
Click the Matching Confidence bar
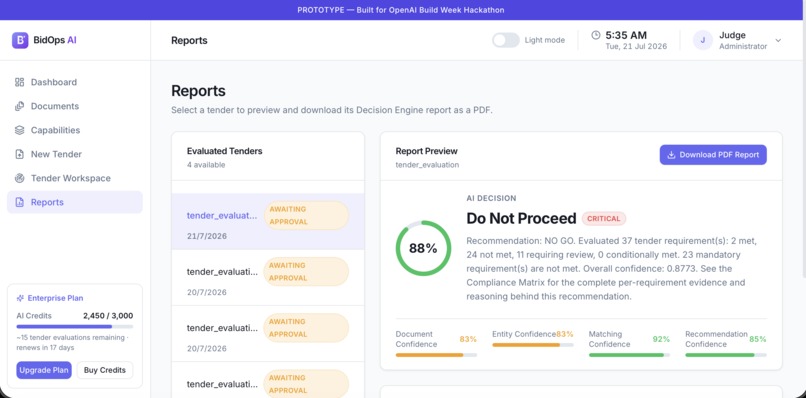click(629, 355)
